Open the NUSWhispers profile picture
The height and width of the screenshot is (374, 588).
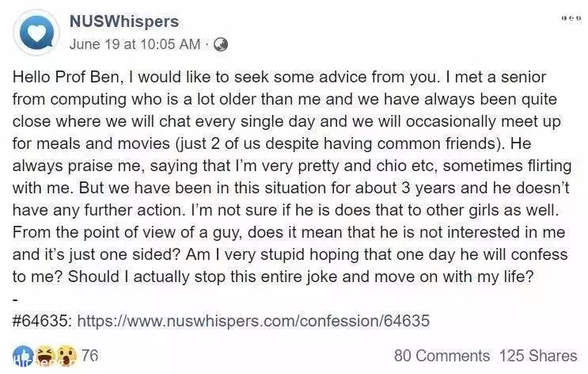coord(36,33)
